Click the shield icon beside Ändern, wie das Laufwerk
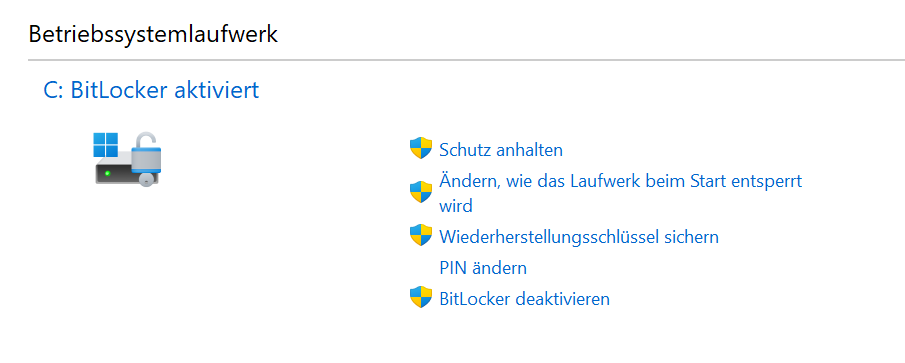Image resolution: width=905 pixels, height=363 pixels. [x=421, y=192]
